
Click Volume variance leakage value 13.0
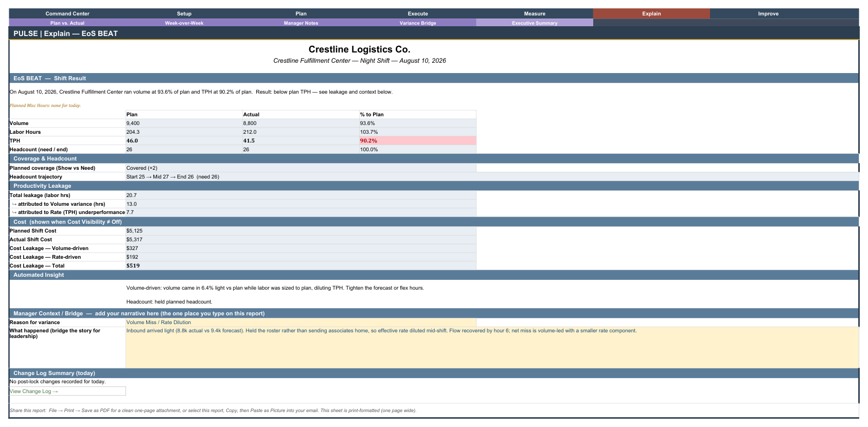point(301,204)
